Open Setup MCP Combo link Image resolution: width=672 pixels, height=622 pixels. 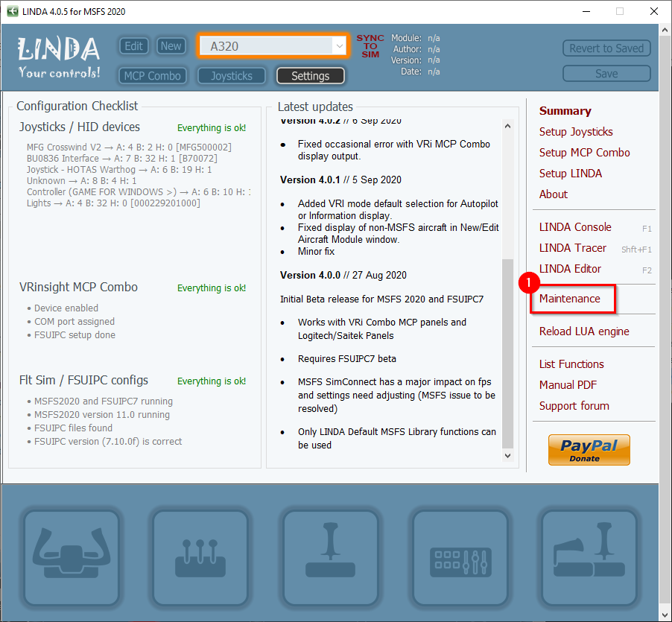pyautogui.click(x=584, y=153)
